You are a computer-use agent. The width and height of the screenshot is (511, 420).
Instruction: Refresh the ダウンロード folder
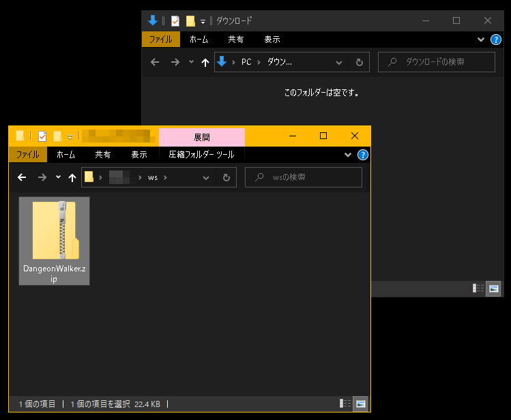[x=360, y=62]
